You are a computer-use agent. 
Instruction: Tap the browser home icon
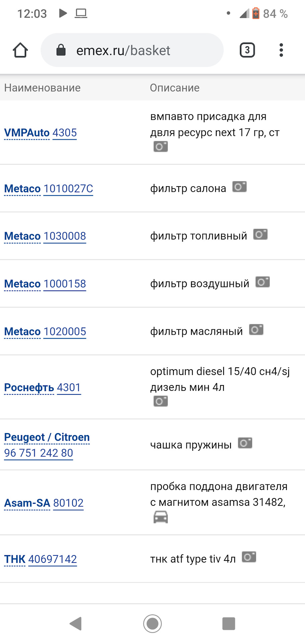[20, 50]
